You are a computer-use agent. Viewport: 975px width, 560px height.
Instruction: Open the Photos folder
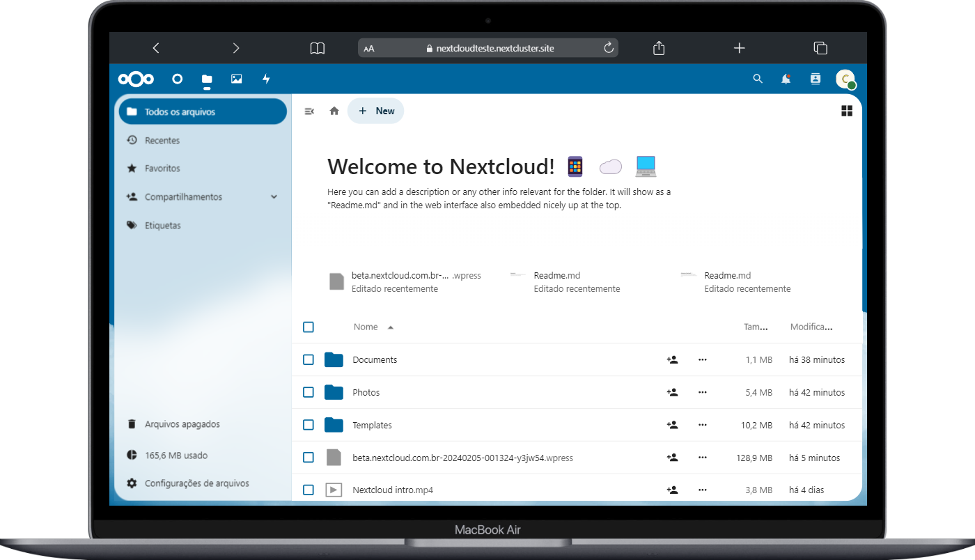click(366, 393)
